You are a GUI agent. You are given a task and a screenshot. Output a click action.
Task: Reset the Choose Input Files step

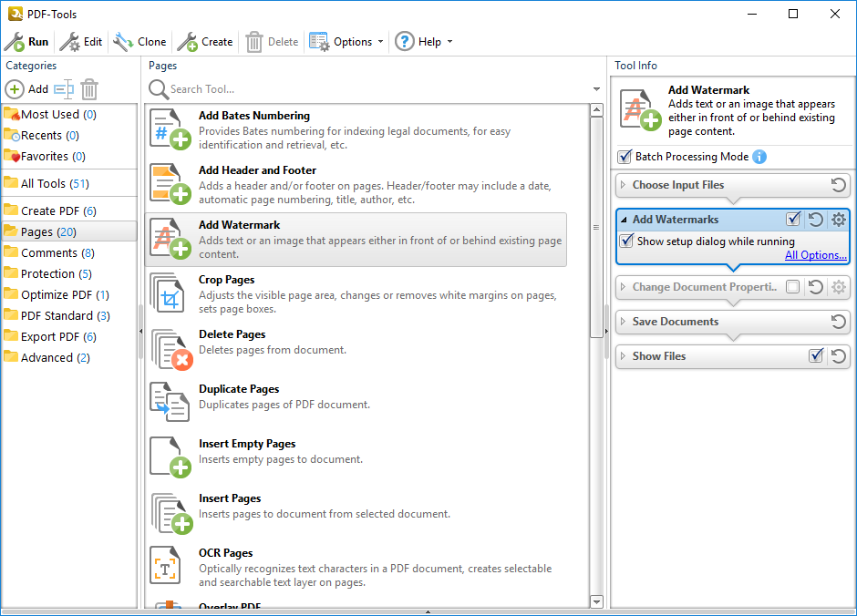[x=839, y=185]
